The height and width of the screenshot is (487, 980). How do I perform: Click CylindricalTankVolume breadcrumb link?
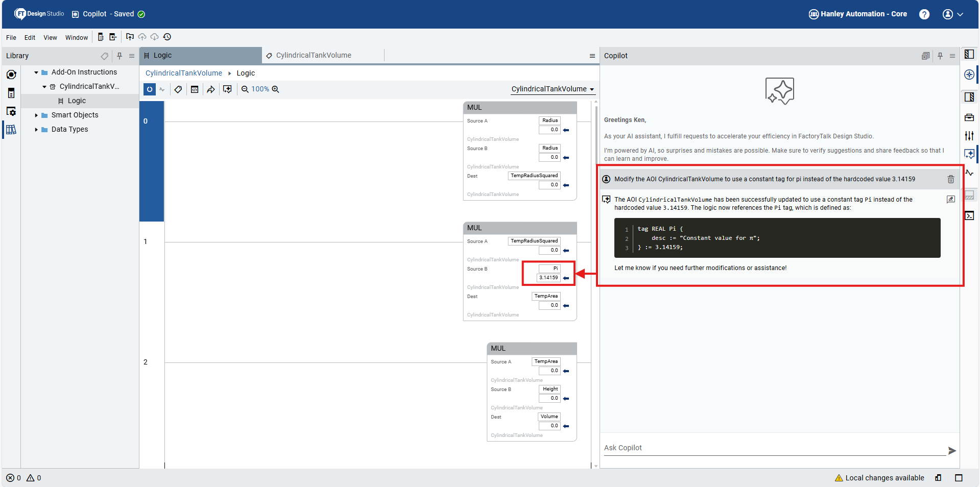coord(184,73)
